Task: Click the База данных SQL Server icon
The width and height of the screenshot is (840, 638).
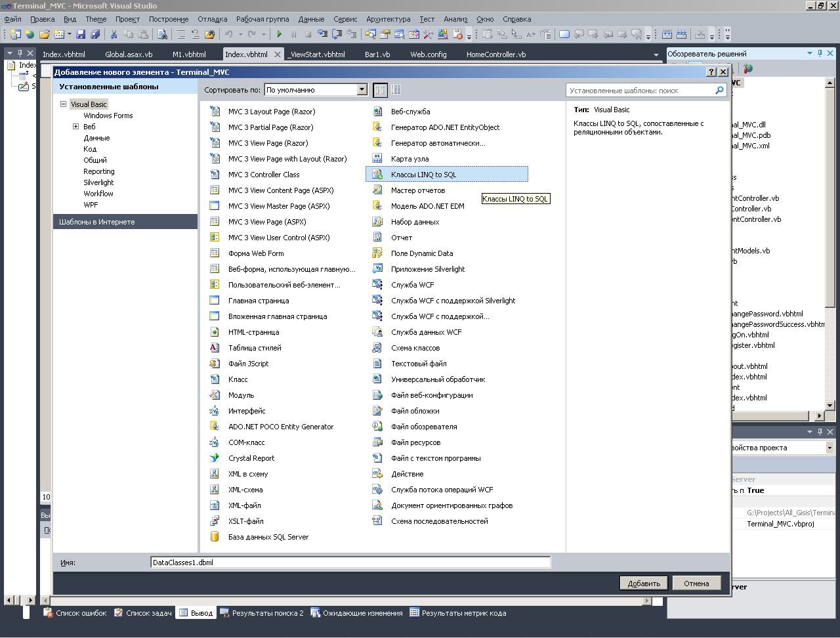Action: (214, 537)
